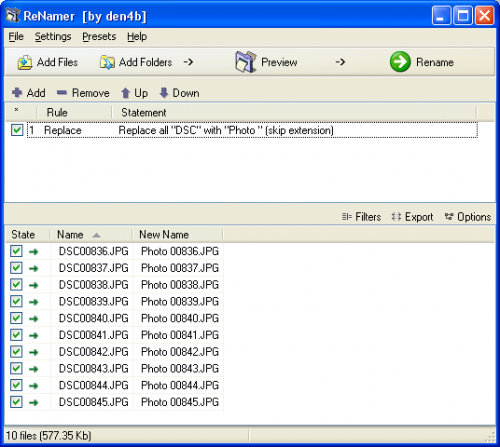
Task: Select file name DSC00836.JPG
Action: click(94, 251)
